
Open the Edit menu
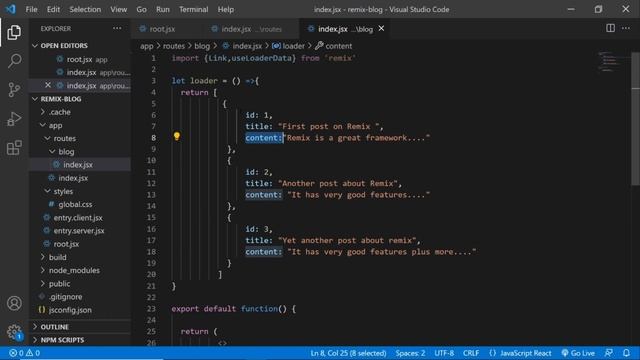[53, 9]
